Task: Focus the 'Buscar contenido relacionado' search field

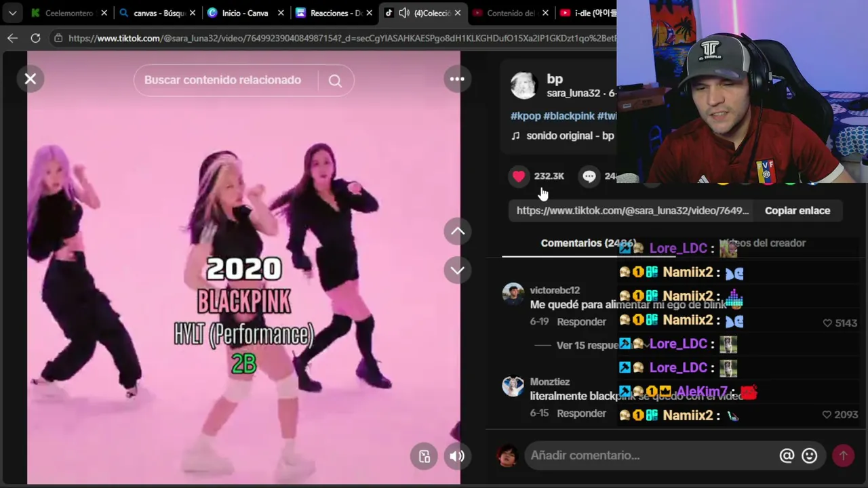Action: pos(222,80)
